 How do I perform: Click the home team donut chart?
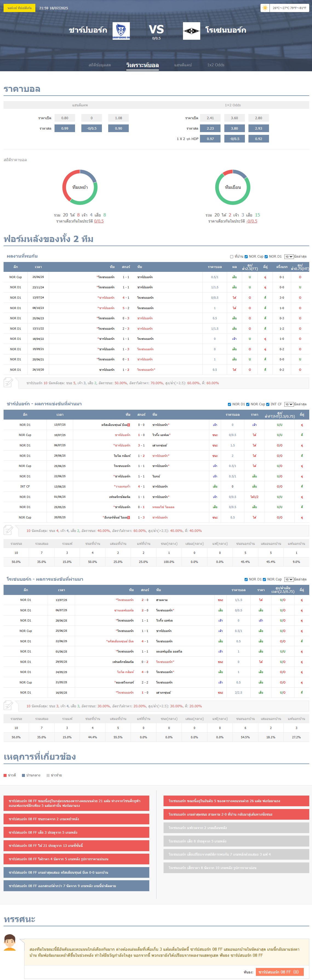pos(80,187)
